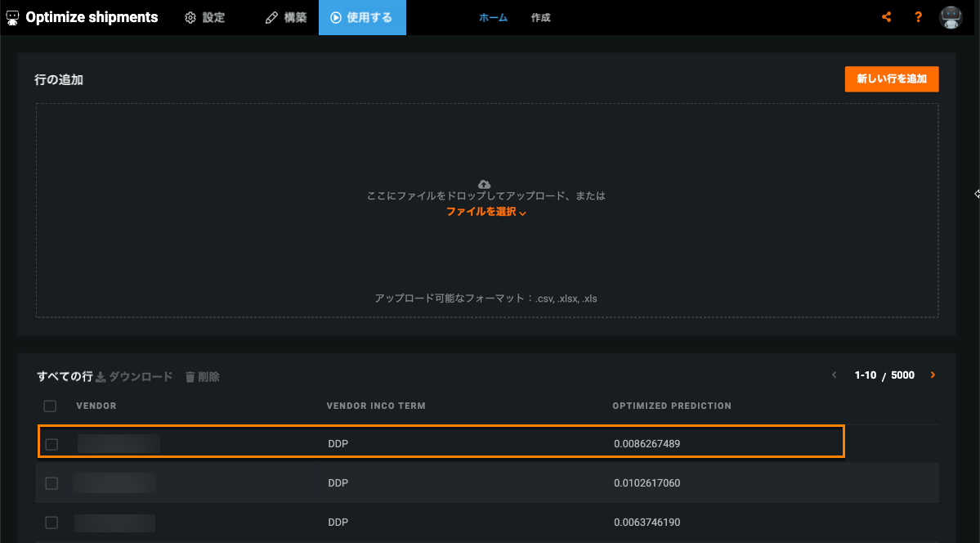Screen dimensions: 980x543
Task: Go to next page of rows
Action: (x=933, y=375)
